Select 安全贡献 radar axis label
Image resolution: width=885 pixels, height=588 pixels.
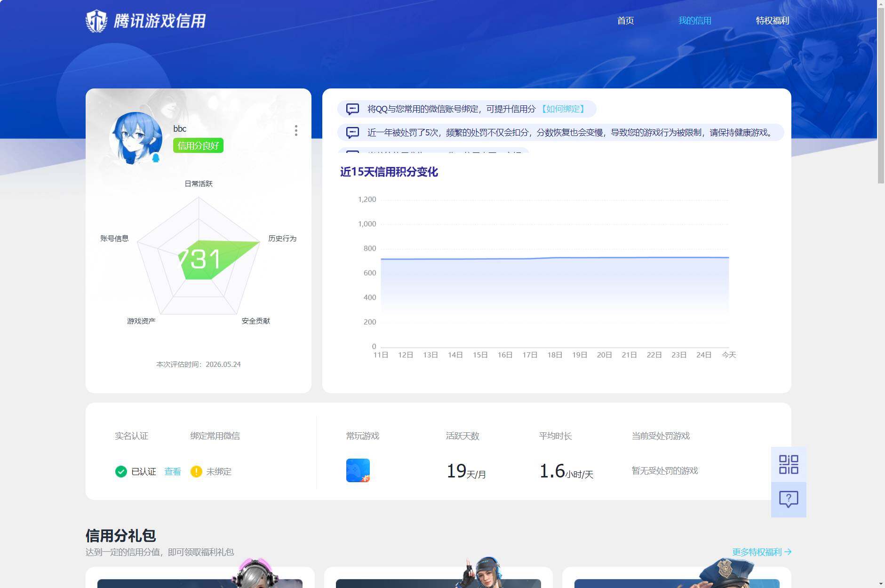[256, 321]
